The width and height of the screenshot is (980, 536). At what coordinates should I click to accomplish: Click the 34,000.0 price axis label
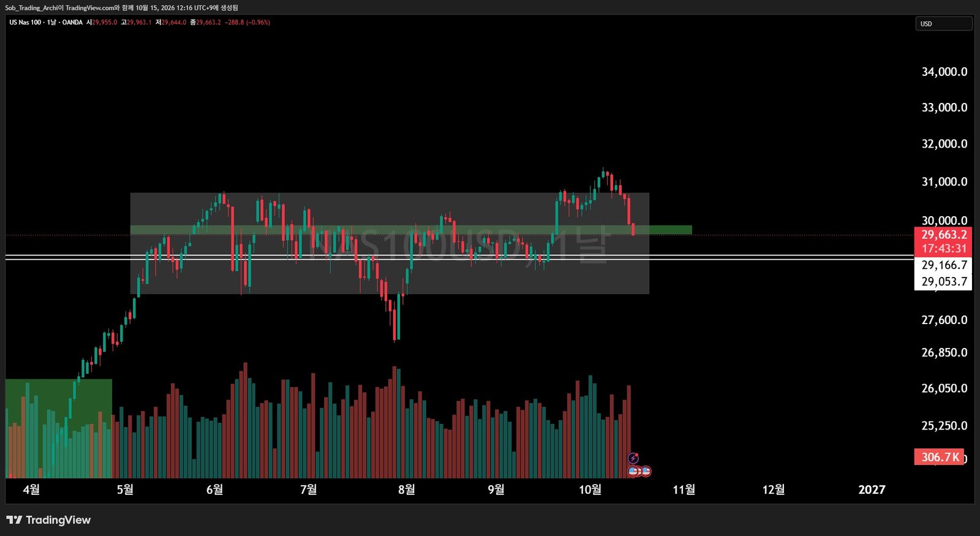pos(944,72)
